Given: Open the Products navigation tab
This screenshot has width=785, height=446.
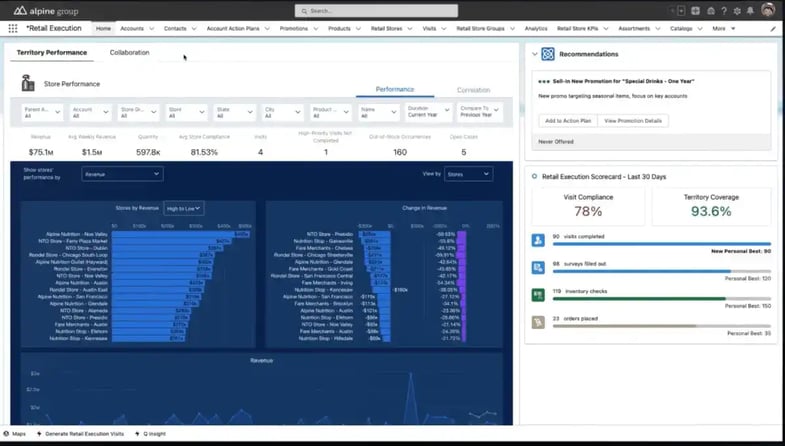Looking at the screenshot, I should click(339, 29).
